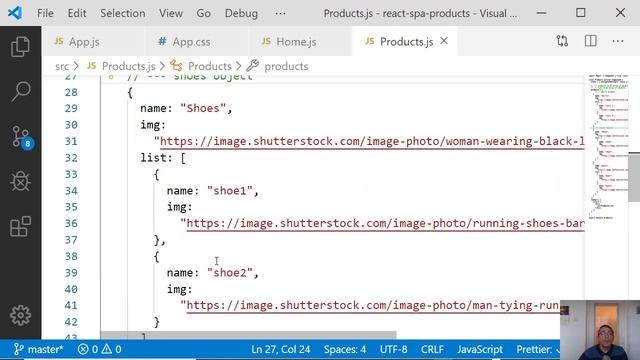Click the webcam video overlay thumbnail
This screenshot has height=360, width=640.
[600, 330]
